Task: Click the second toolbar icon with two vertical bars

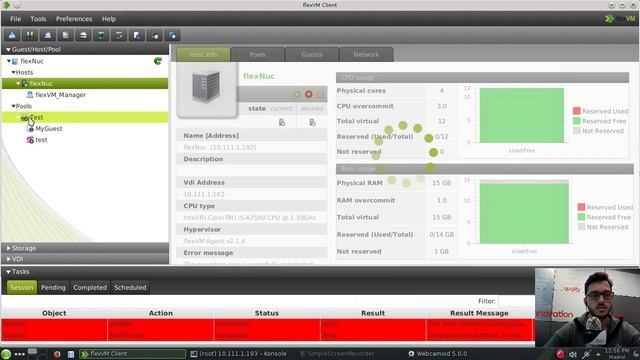Action: pyautogui.click(x=30, y=35)
